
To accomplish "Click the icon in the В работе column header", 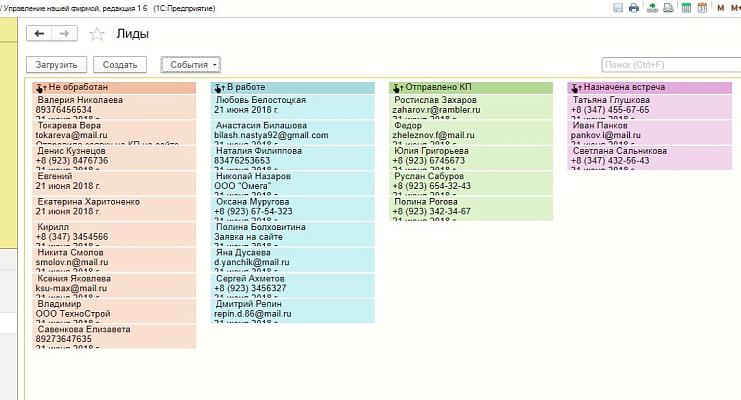I will point(219,88).
